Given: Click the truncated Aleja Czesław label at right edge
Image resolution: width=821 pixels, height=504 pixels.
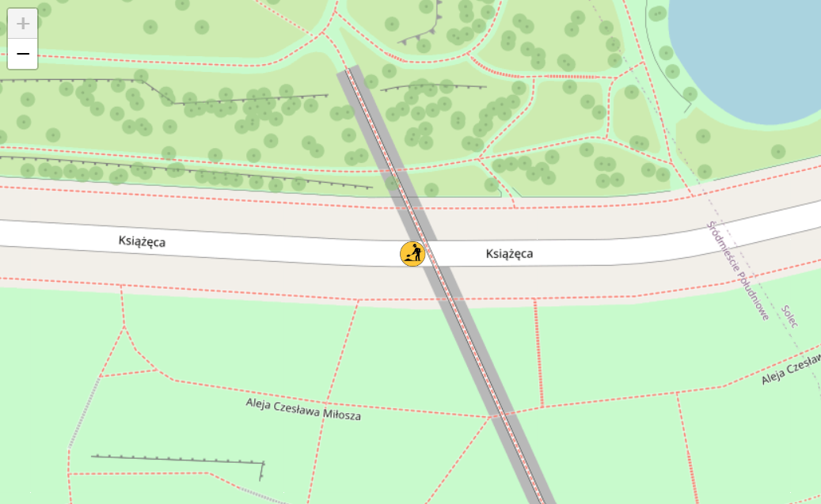Looking at the screenshot, I should point(791,369).
